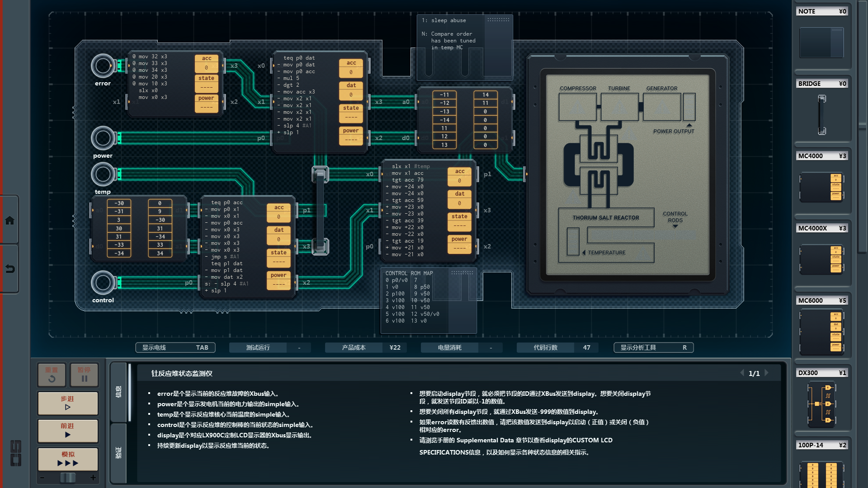Choose the NOTE part thumbnail
This screenshot has height=488, width=868.
821,42
